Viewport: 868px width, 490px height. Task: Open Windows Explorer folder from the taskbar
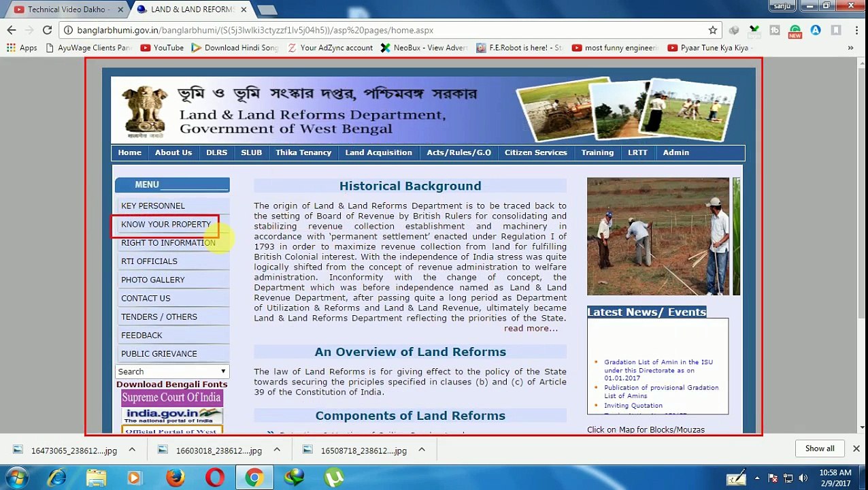click(96, 478)
